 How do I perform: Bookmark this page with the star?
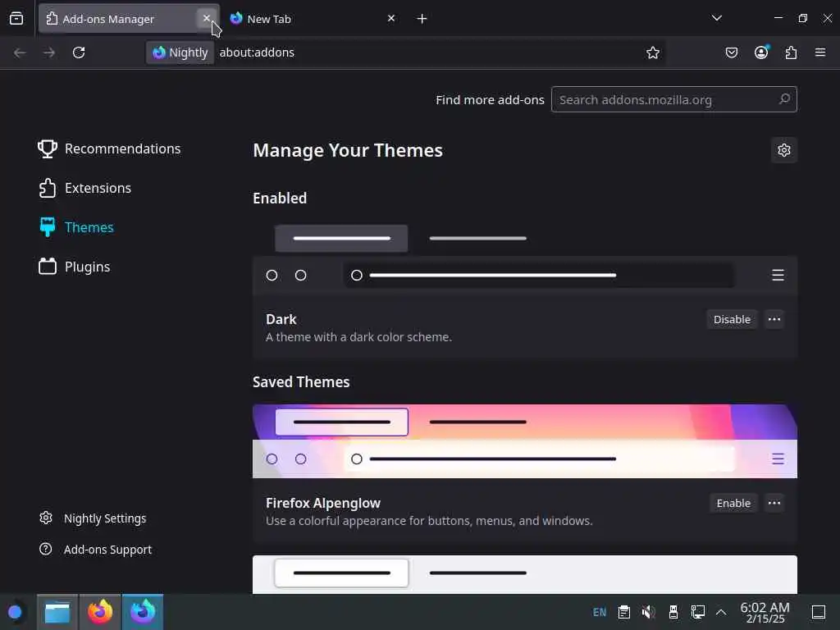click(652, 52)
